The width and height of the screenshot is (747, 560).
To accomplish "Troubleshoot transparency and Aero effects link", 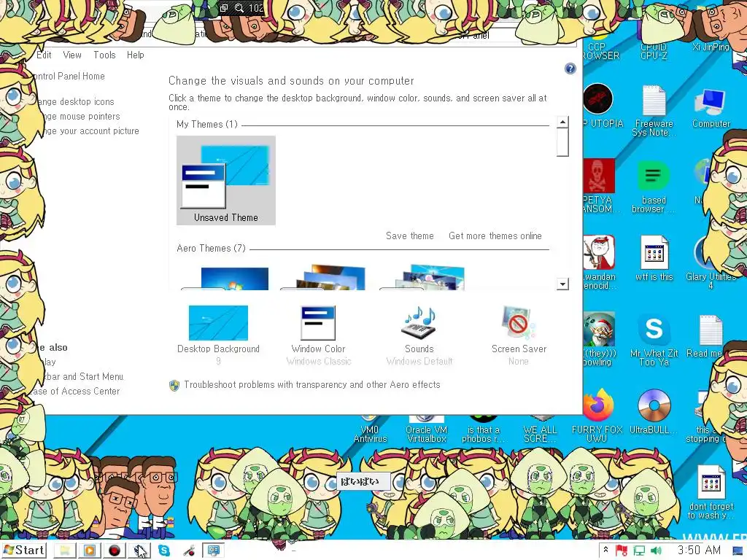I will (312, 385).
